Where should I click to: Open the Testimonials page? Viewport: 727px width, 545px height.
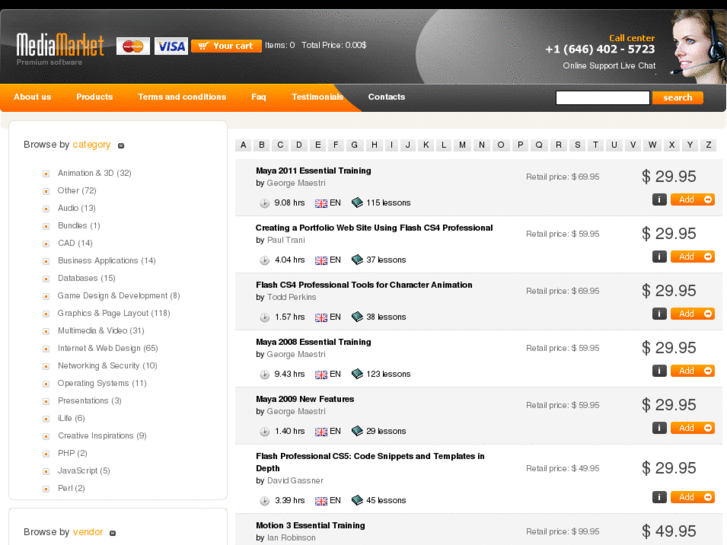tap(318, 97)
